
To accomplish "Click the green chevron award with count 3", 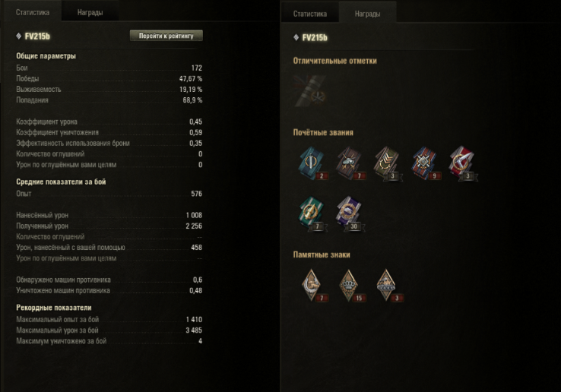I will point(388,163).
